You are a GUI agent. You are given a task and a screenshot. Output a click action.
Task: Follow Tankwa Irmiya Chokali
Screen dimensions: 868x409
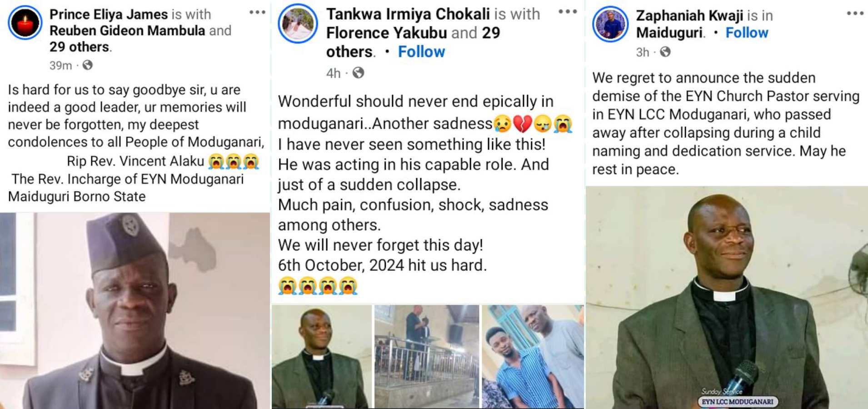421,52
